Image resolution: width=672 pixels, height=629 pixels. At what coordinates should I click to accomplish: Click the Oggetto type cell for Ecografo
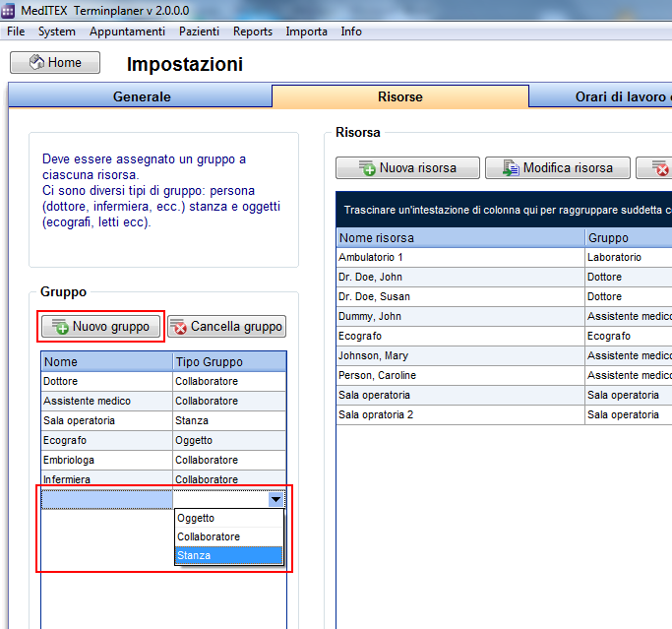click(229, 440)
